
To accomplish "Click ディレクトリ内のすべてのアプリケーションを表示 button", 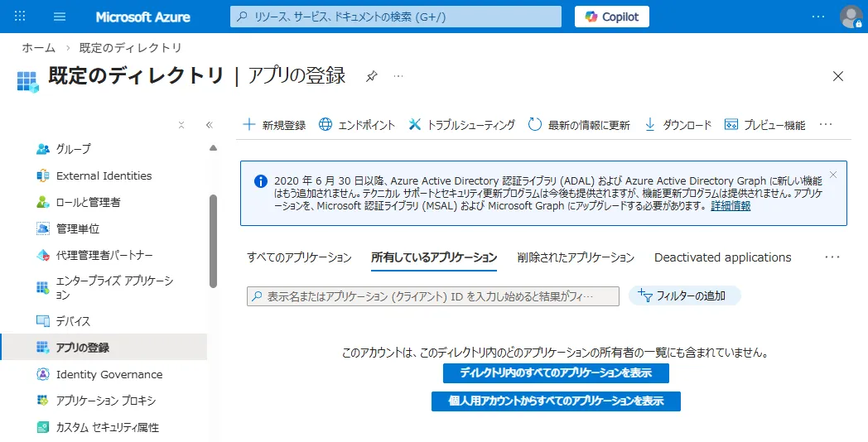I will (x=556, y=373).
